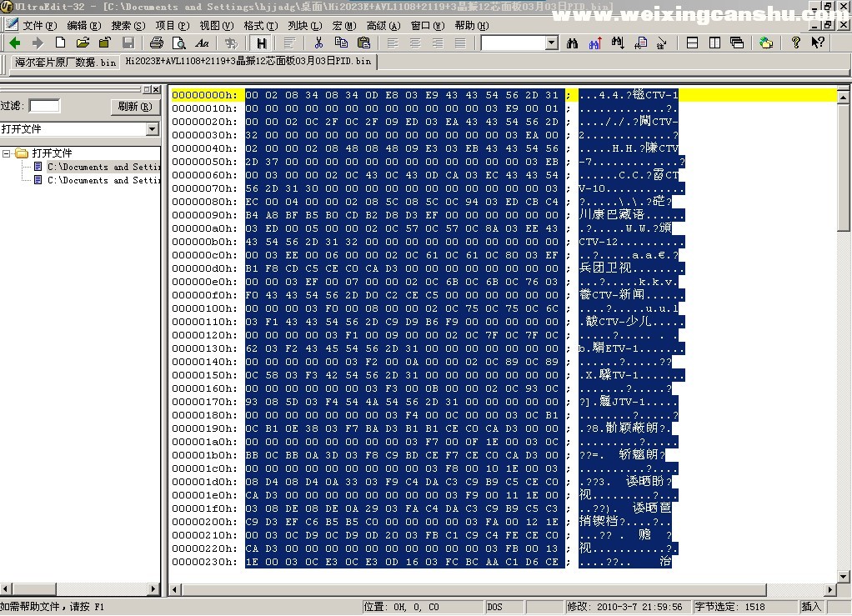Image resolution: width=852 pixels, height=616 pixels.
Task: Click the Aa font selection icon
Action: pyautogui.click(x=202, y=43)
